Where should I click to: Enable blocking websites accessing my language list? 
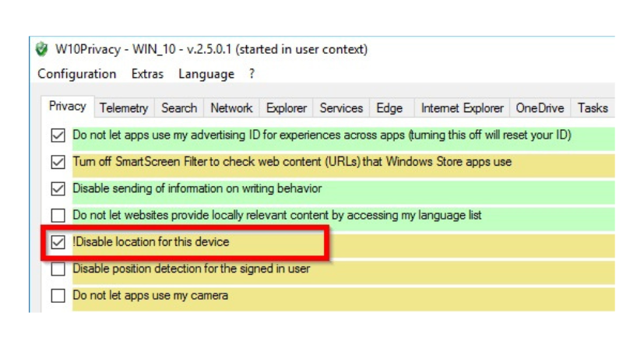58,215
